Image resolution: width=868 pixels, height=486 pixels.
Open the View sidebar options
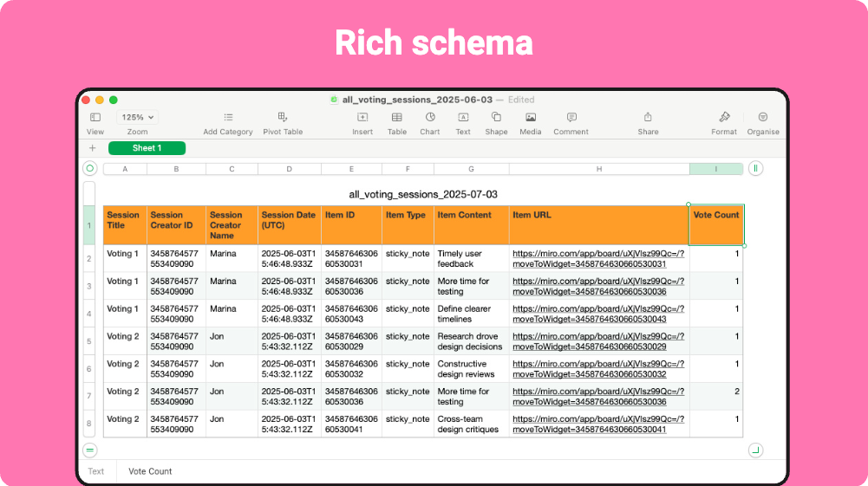(95, 117)
